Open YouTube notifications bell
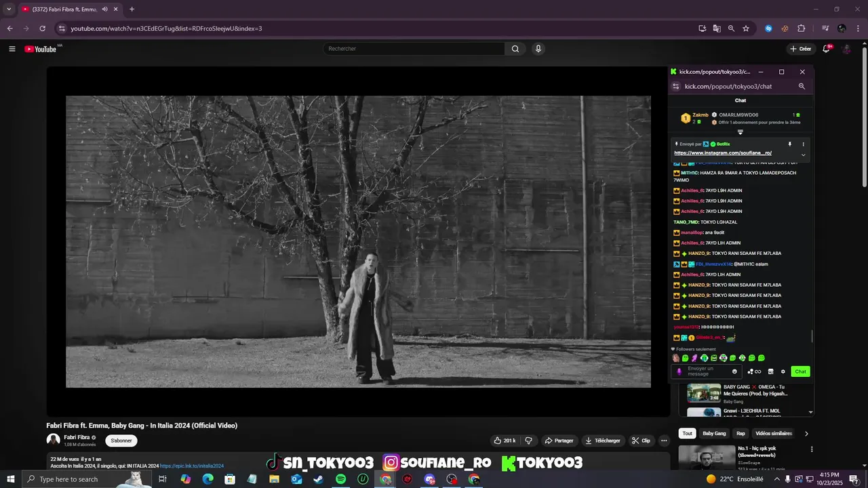Viewport: 868px width, 488px height. pyautogui.click(x=827, y=49)
